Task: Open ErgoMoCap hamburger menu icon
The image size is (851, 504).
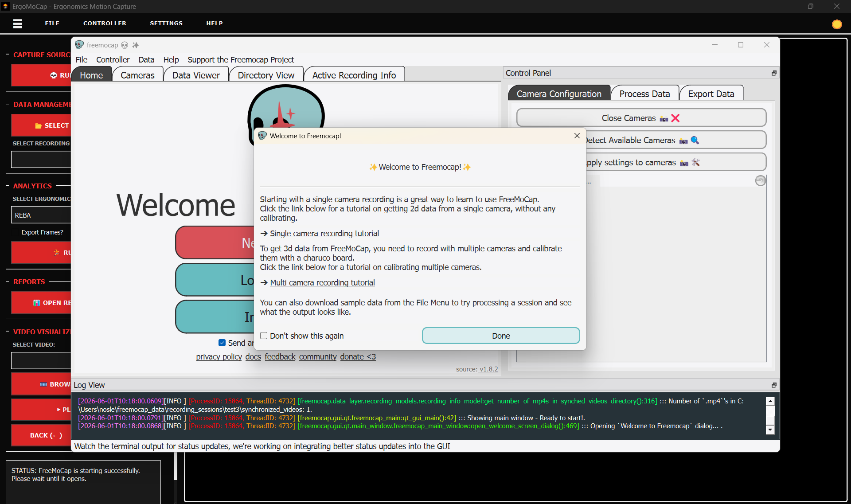Action: tap(18, 23)
